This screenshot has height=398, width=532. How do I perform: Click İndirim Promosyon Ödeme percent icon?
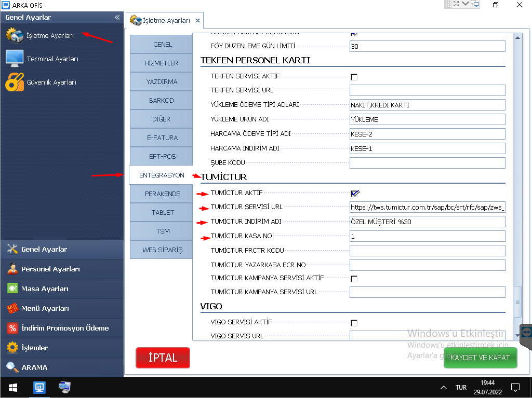pyautogui.click(x=12, y=328)
